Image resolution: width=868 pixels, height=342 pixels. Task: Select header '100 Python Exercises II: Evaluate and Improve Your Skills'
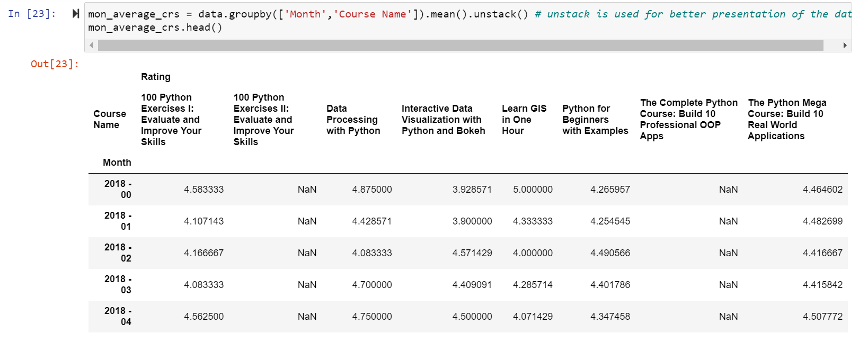[263, 120]
